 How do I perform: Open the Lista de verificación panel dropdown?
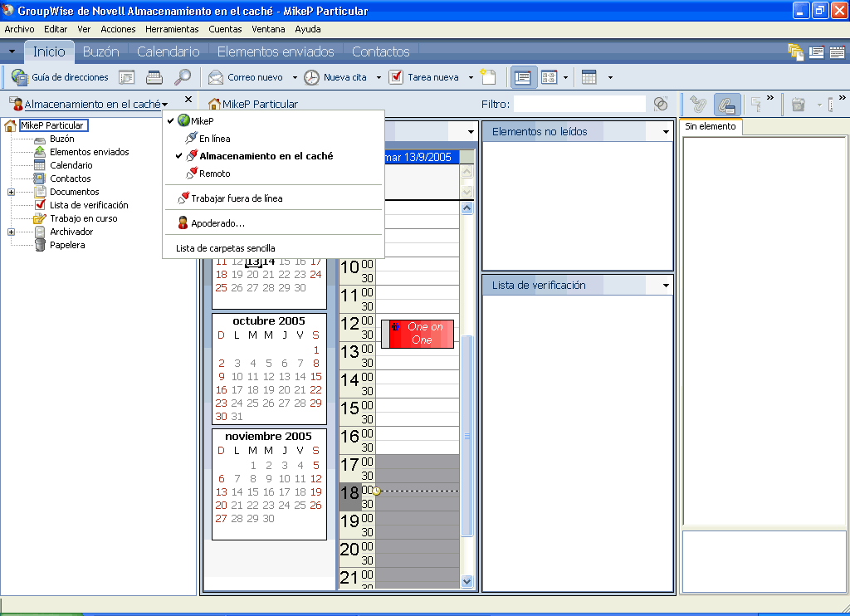point(666,286)
